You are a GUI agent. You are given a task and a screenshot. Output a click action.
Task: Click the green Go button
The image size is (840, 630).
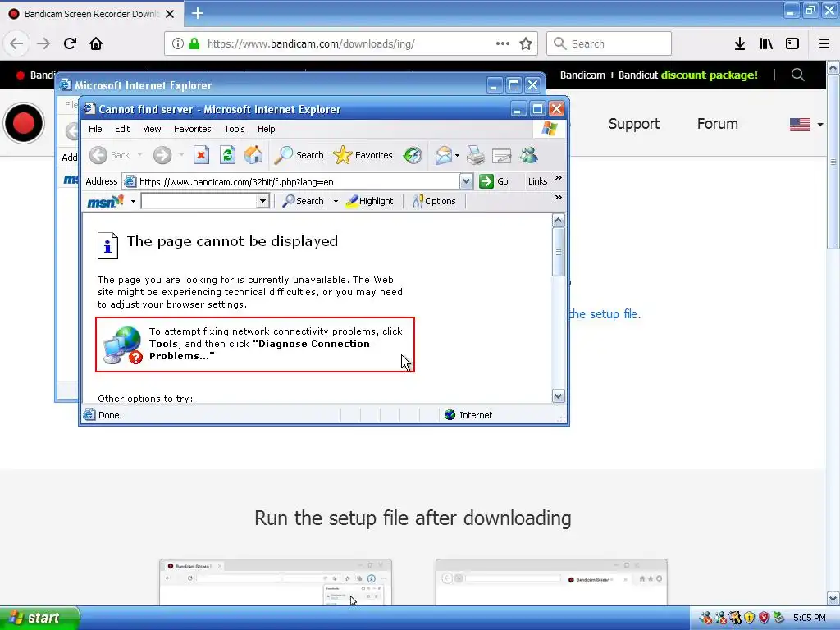pyautogui.click(x=493, y=181)
